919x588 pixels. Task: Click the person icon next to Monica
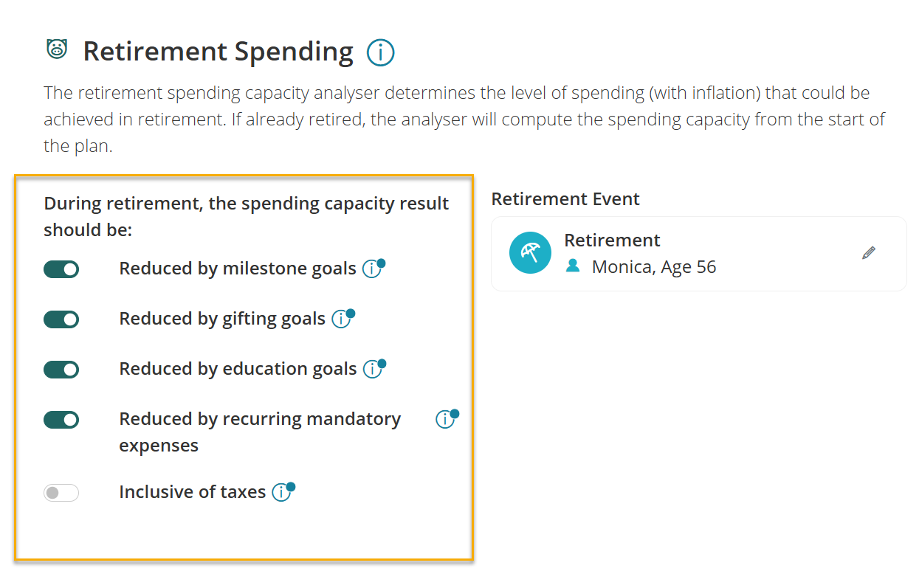click(573, 266)
